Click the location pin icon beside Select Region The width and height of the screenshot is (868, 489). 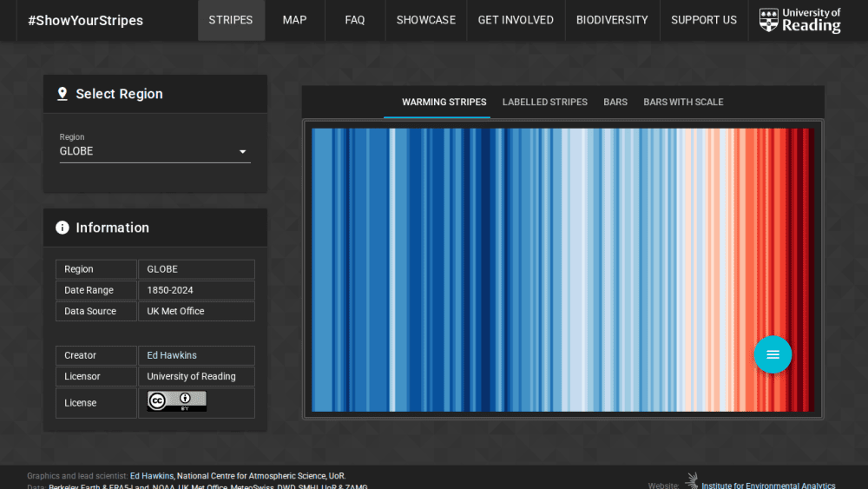62,94
